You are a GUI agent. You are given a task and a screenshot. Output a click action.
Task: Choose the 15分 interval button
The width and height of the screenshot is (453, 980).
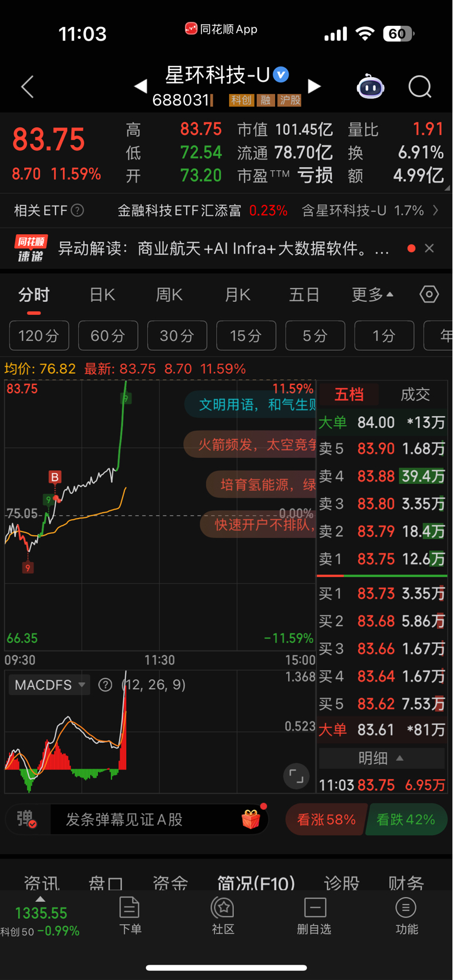246,335
